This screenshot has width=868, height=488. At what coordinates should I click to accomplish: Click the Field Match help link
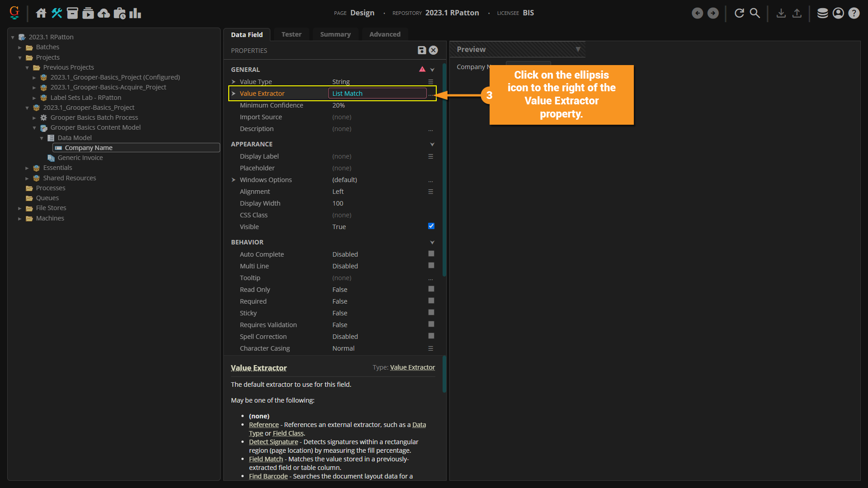[x=266, y=459]
